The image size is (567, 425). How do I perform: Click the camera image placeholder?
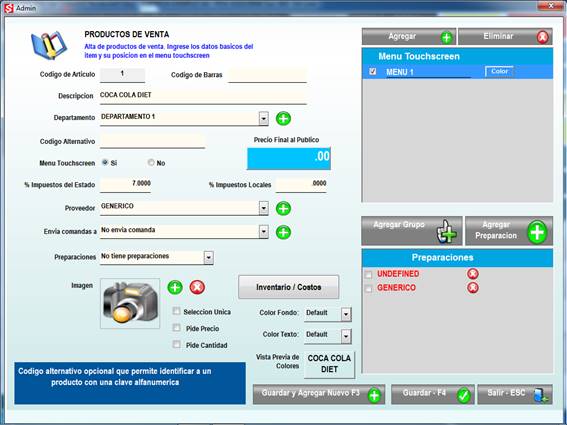[130, 303]
